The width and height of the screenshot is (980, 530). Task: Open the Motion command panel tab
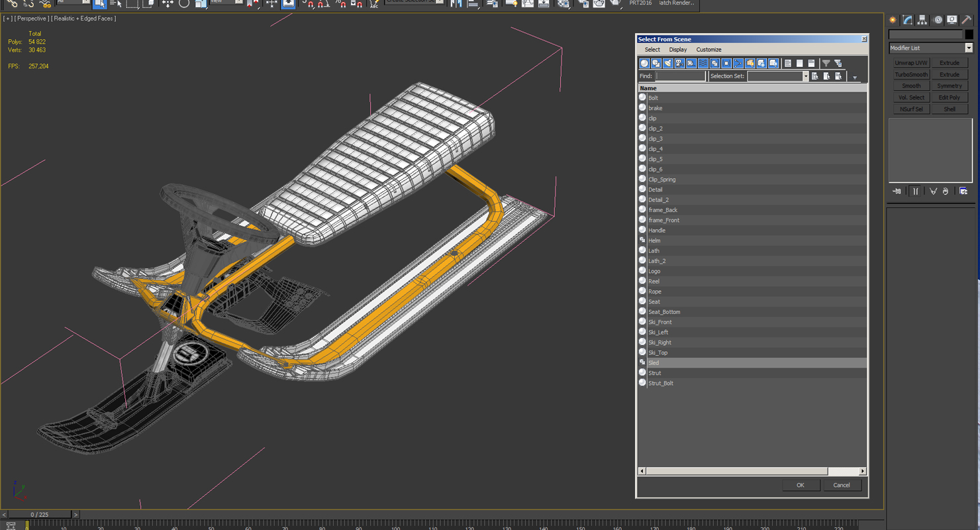(938, 20)
